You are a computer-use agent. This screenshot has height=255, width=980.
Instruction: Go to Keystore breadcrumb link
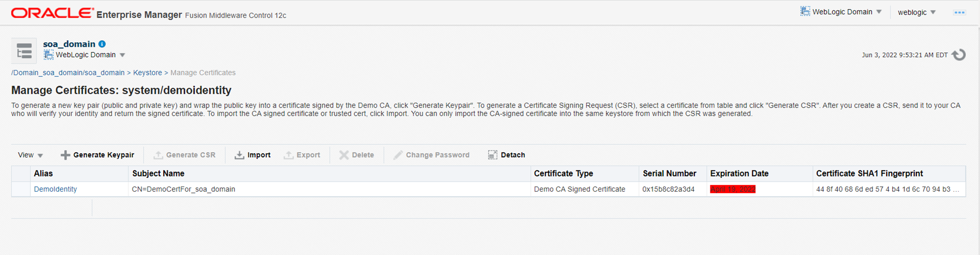(x=147, y=73)
